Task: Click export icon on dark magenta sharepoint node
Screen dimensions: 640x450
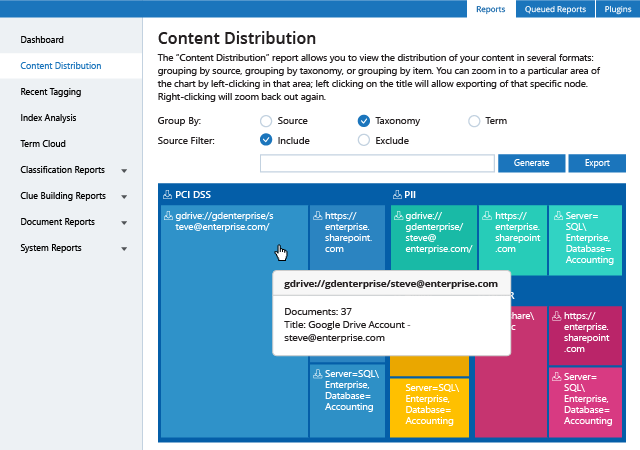Action: click(557, 316)
